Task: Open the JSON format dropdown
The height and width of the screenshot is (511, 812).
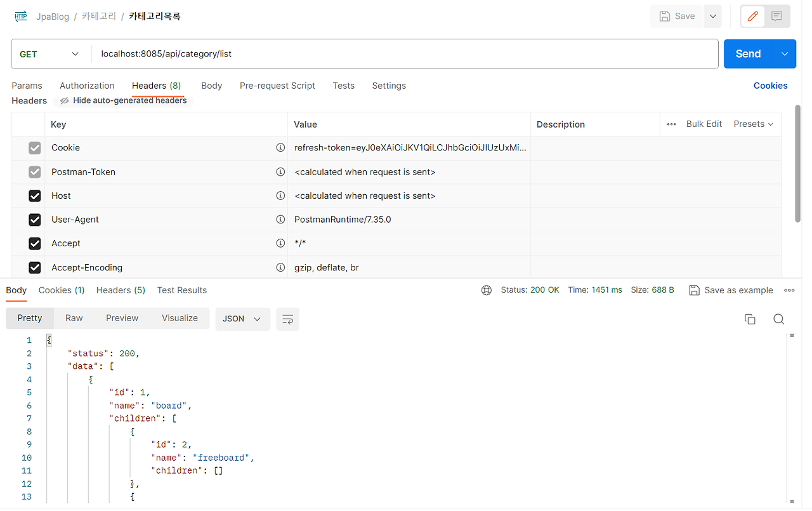Action: (x=243, y=319)
